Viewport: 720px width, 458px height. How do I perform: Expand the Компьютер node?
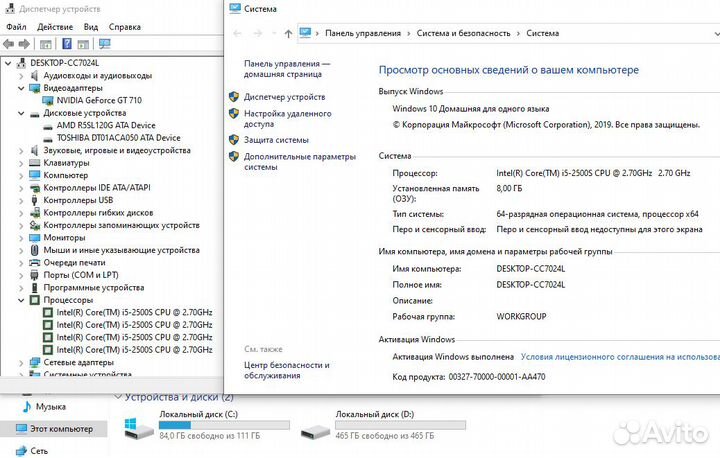coord(21,175)
